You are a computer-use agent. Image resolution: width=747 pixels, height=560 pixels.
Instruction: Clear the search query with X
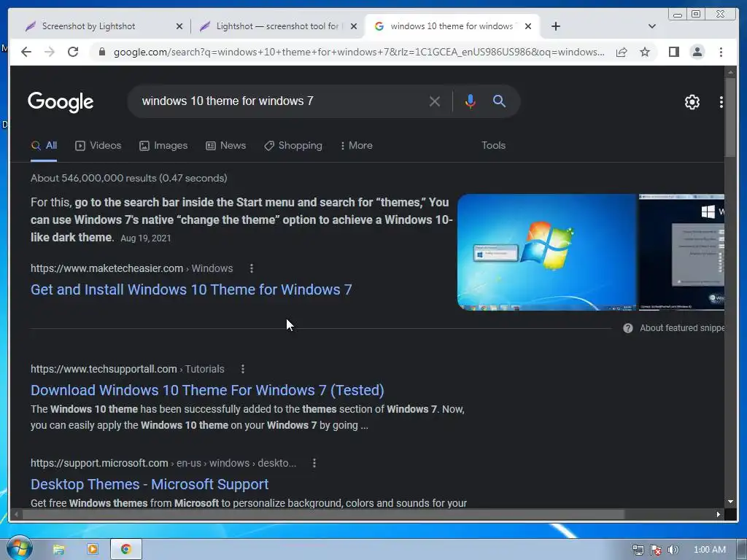tap(435, 101)
